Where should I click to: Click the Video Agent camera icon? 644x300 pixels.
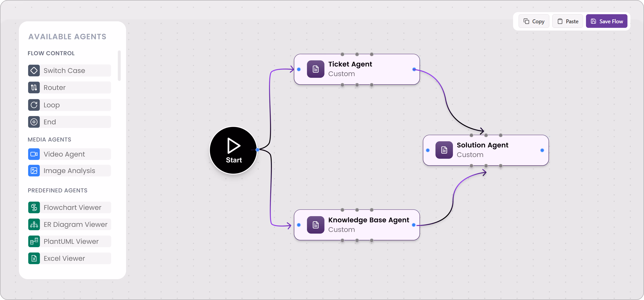[x=34, y=154]
